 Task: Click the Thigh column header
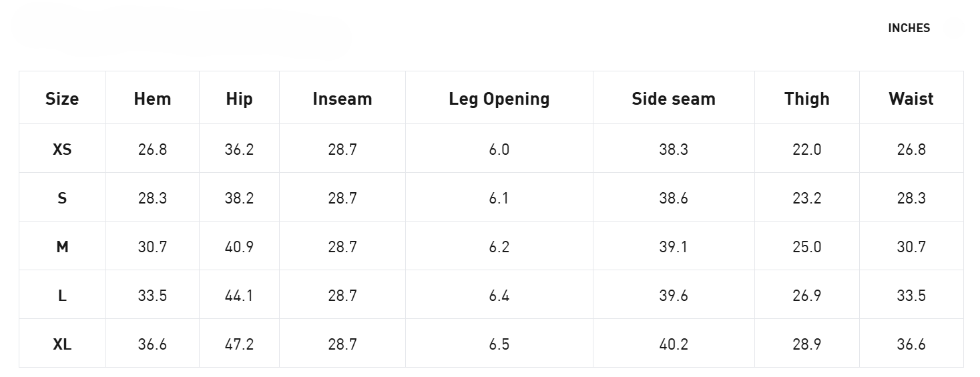tap(807, 99)
